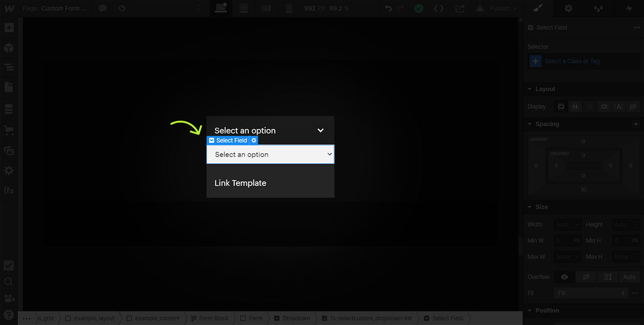Viewport: 644px width, 325px height.
Task: Set overflow to Scroll
Action: click(608, 277)
